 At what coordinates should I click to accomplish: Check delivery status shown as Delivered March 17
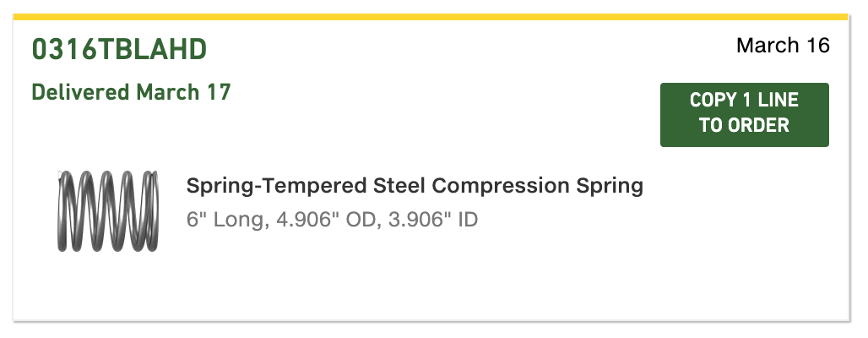coord(131,92)
